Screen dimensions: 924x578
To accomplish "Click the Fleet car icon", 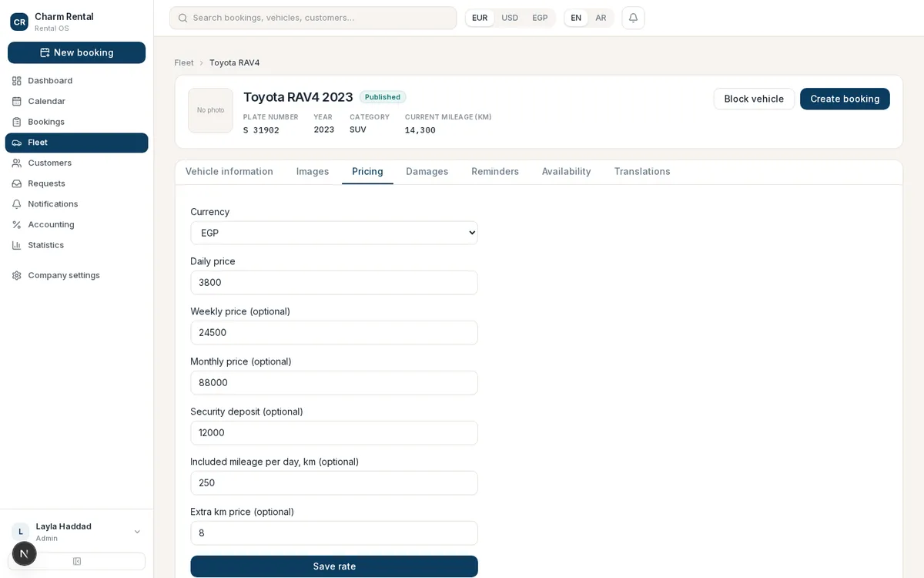I will coord(17,143).
